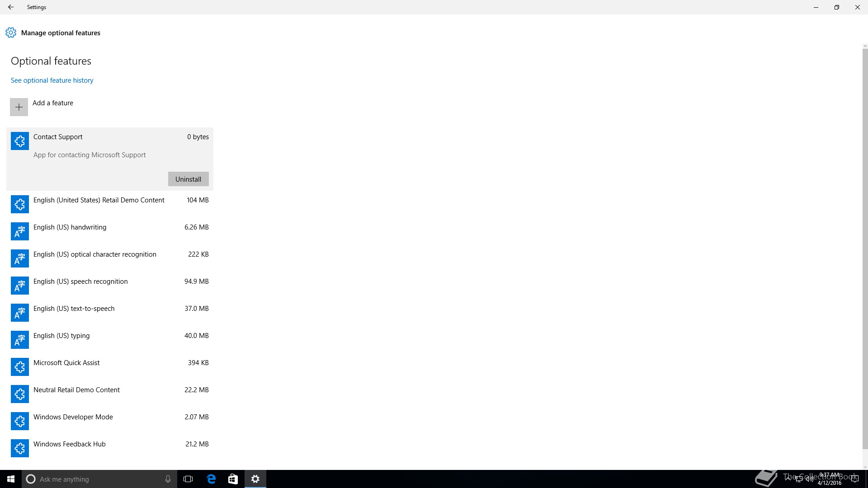Click the English (US) typing icon

click(19, 340)
